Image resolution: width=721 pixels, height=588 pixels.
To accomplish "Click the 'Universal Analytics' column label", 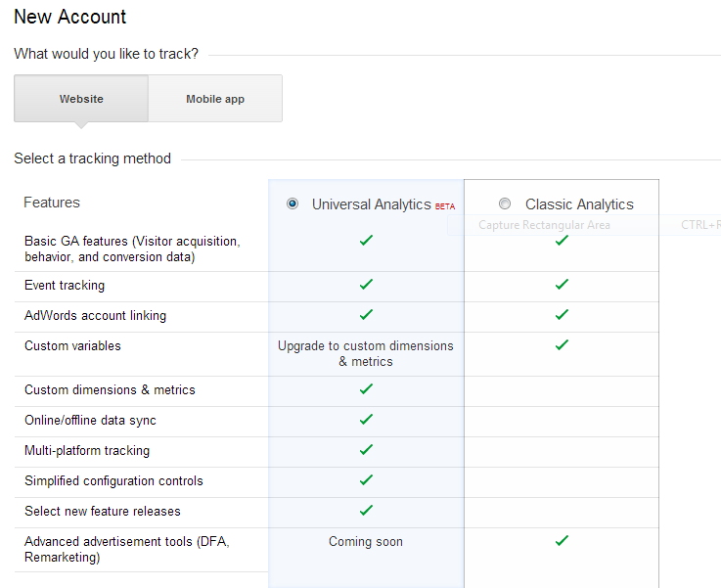I will click(372, 204).
